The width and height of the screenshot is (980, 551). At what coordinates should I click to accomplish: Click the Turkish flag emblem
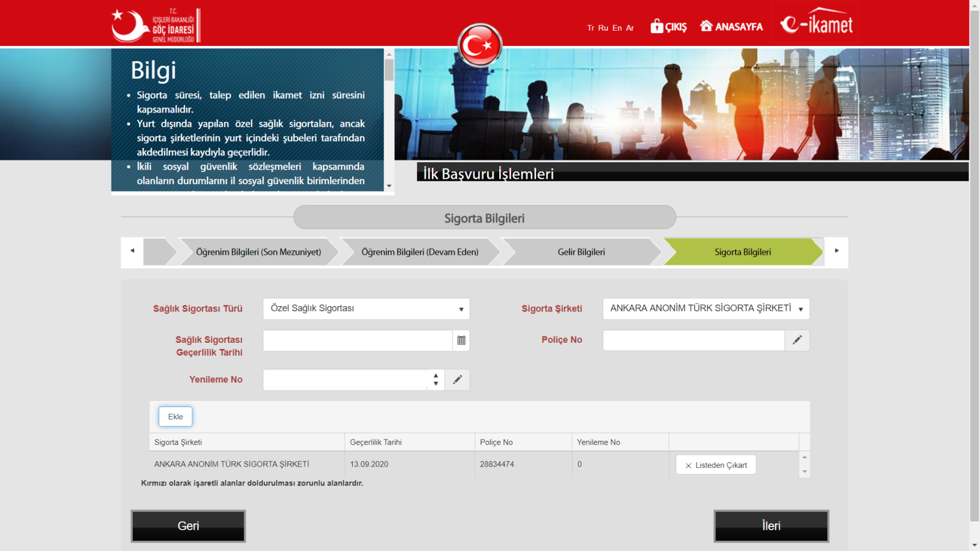coord(480,45)
